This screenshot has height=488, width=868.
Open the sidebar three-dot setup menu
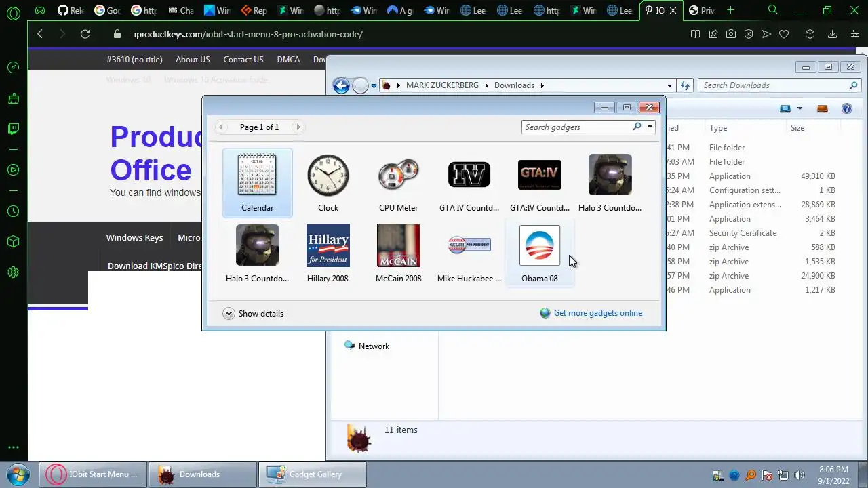13,447
